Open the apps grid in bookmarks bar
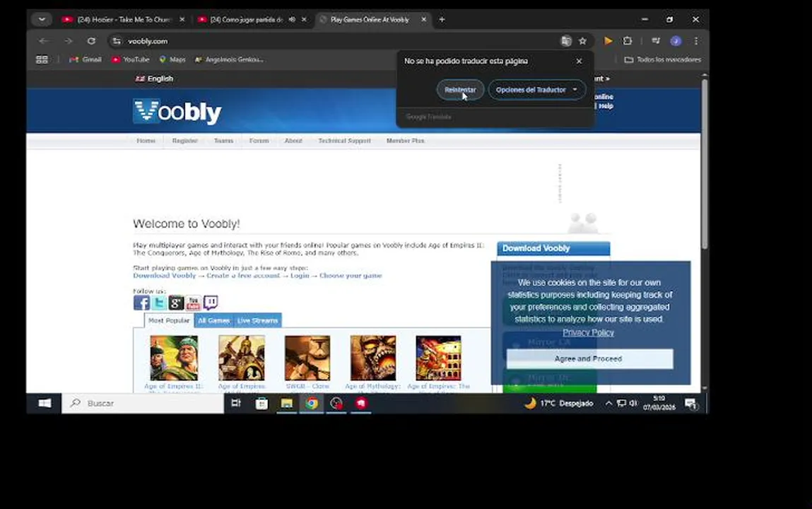The height and width of the screenshot is (509, 812). click(x=42, y=59)
